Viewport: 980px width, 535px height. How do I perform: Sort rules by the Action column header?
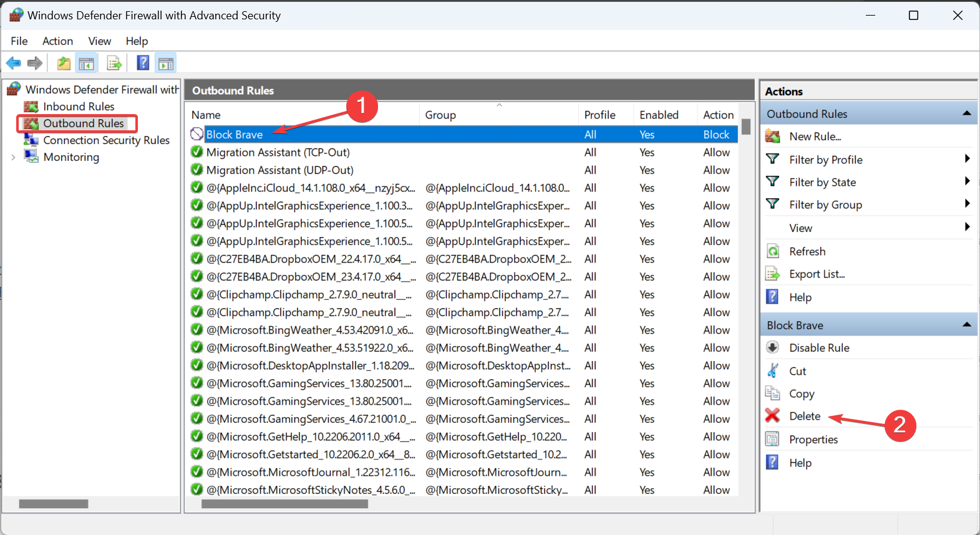coord(718,115)
